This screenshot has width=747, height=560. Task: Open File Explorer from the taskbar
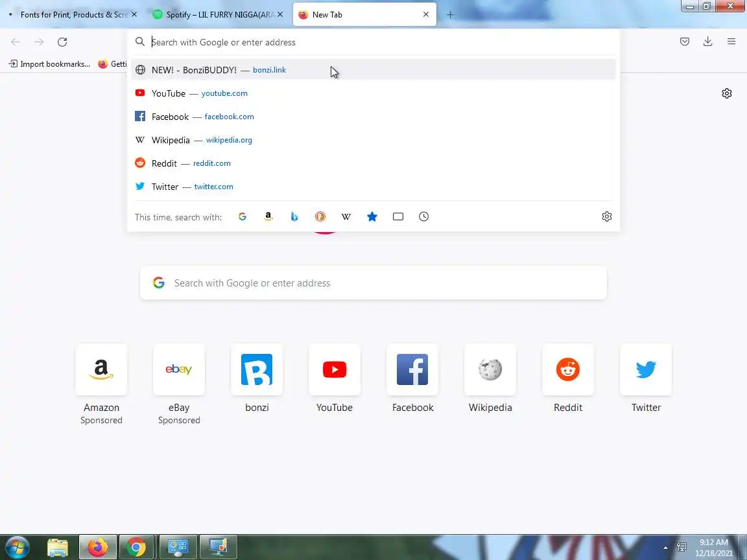58,548
